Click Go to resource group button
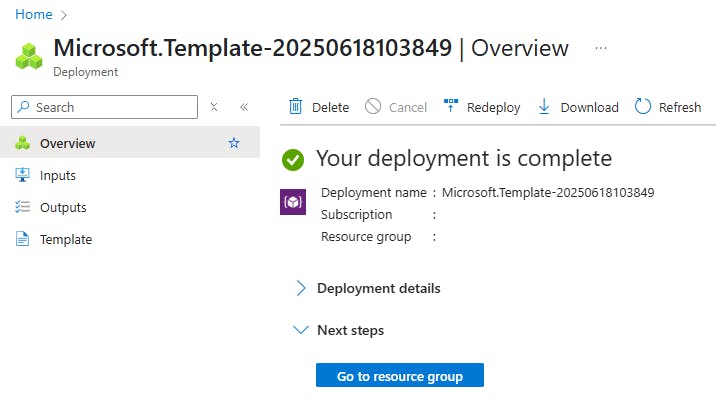 pos(400,375)
